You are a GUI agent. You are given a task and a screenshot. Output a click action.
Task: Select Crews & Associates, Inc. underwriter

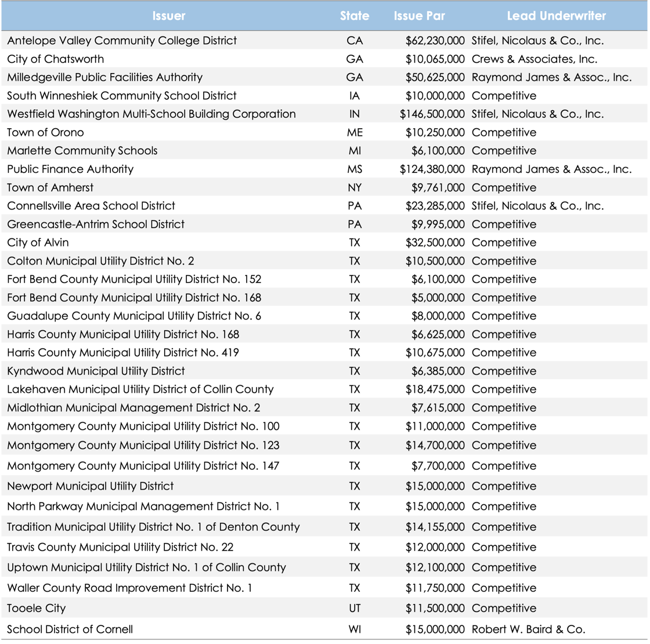tap(535, 59)
